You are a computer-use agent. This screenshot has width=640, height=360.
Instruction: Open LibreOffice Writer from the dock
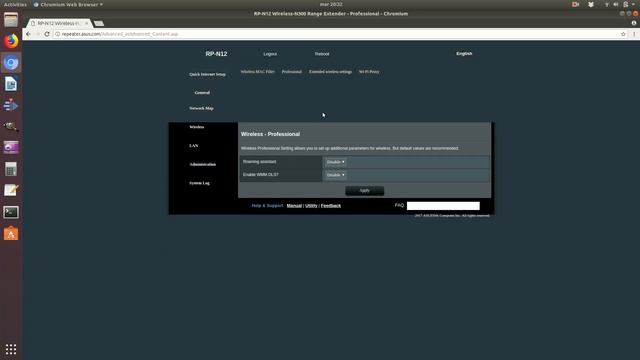click(11, 84)
